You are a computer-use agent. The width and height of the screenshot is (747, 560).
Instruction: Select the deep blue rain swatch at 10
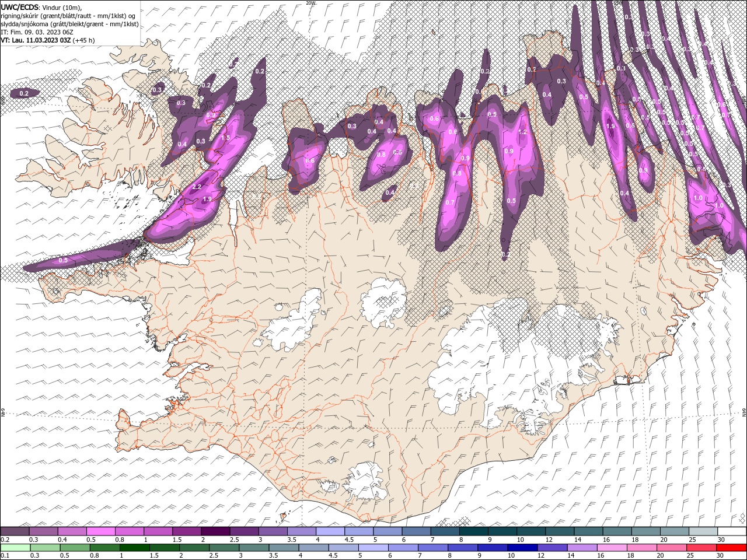tap(522, 548)
